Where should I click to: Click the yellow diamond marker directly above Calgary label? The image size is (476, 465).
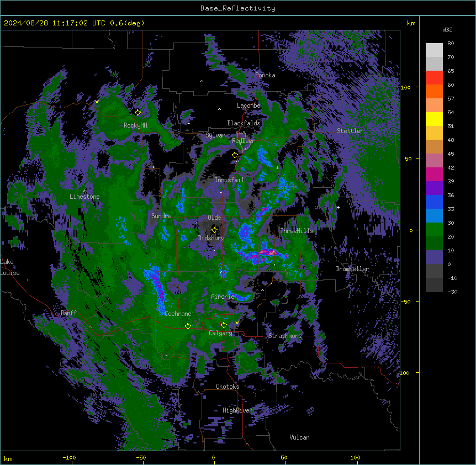[x=224, y=325]
